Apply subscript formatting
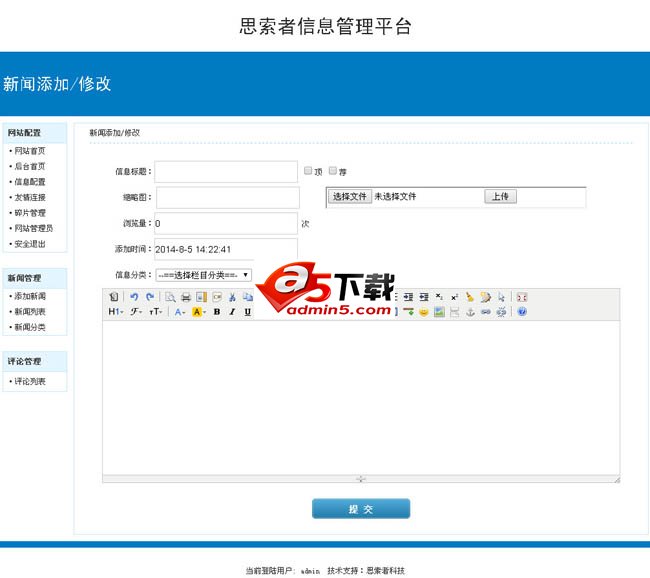650x578 pixels. point(439,297)
